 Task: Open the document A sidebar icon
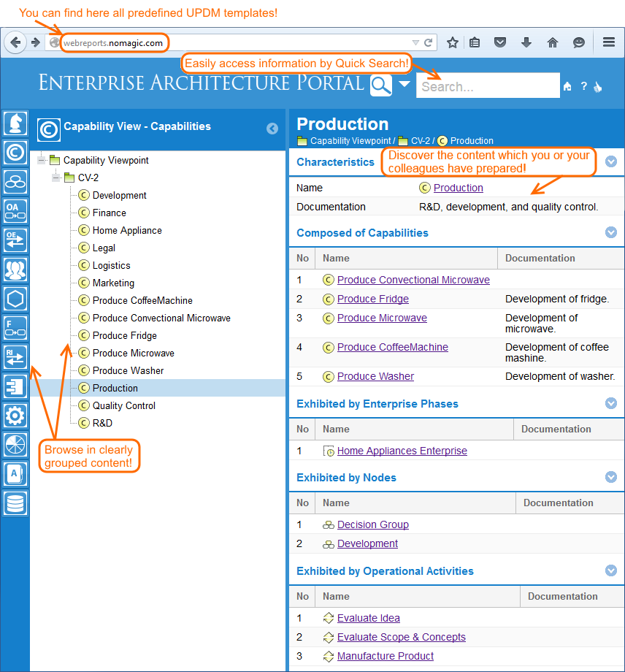tap(15, 474)
